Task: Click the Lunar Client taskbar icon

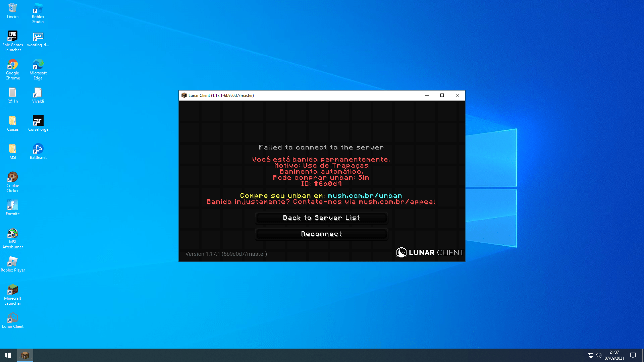Action: pos(25,355)
